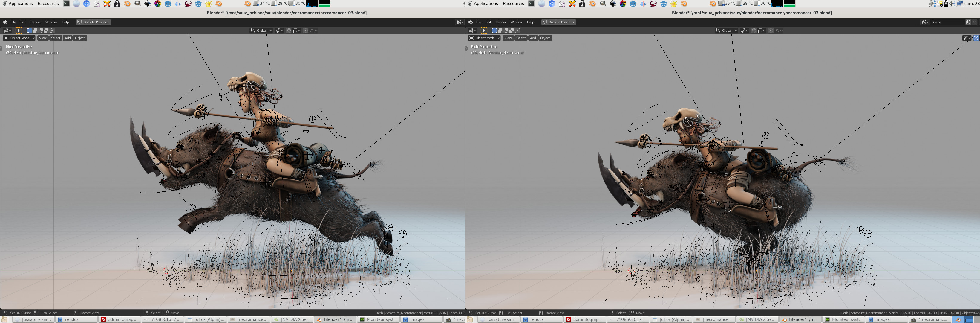Open proportional falloff dropdown in right window
The image size is (980, 323).
point(779,31)
